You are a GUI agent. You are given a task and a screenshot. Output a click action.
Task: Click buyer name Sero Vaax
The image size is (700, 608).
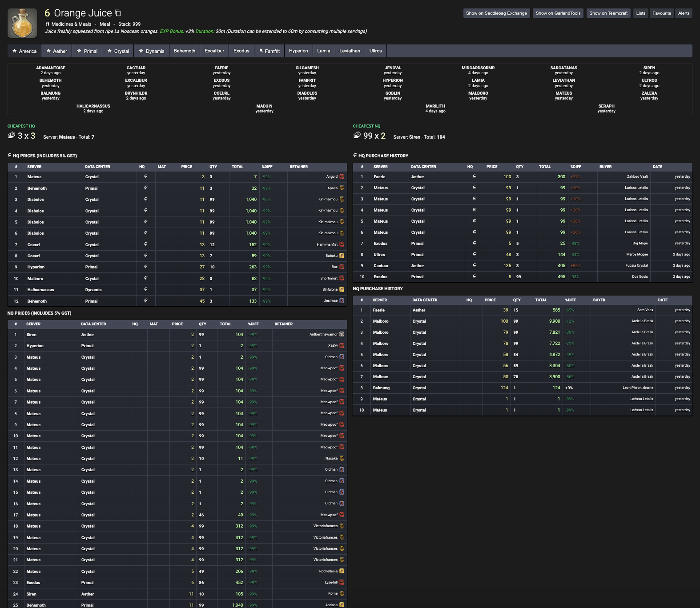[645, 310]
